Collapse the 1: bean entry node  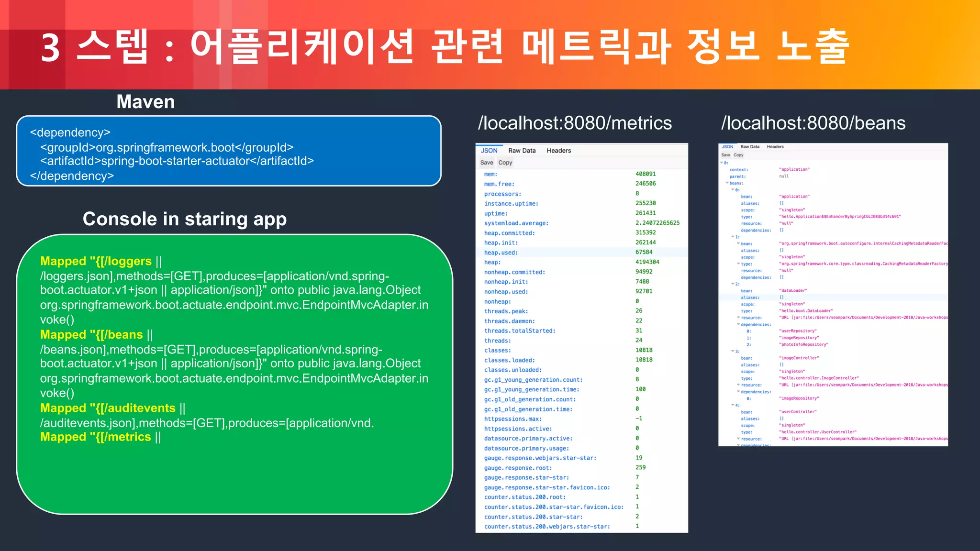733,237
